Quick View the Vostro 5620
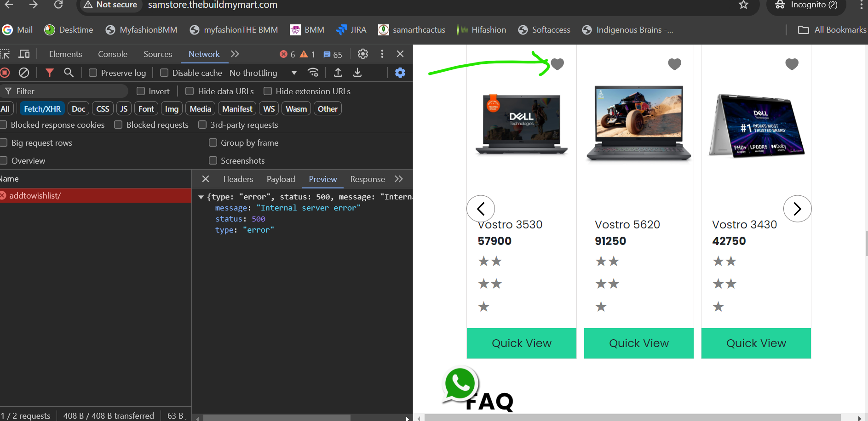Screen dimensions: 868x421 click(x=639, y=343)
